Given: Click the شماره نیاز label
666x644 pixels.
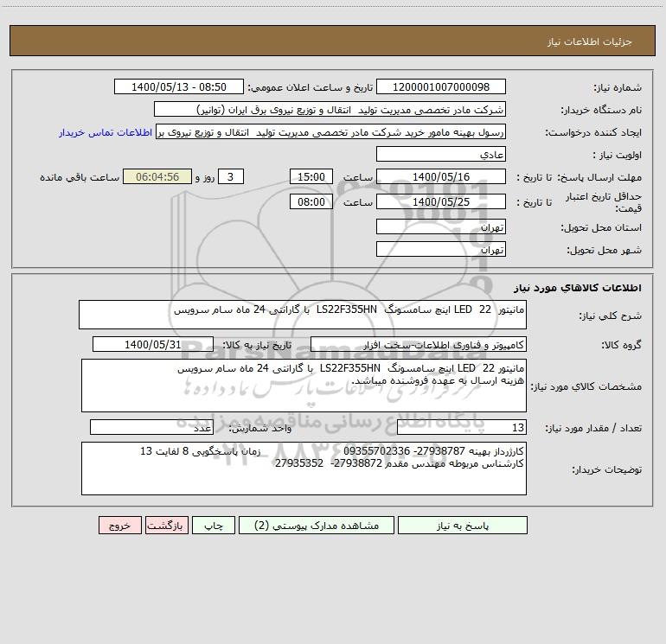Looking at the screenshot, I should coord(618,88).
